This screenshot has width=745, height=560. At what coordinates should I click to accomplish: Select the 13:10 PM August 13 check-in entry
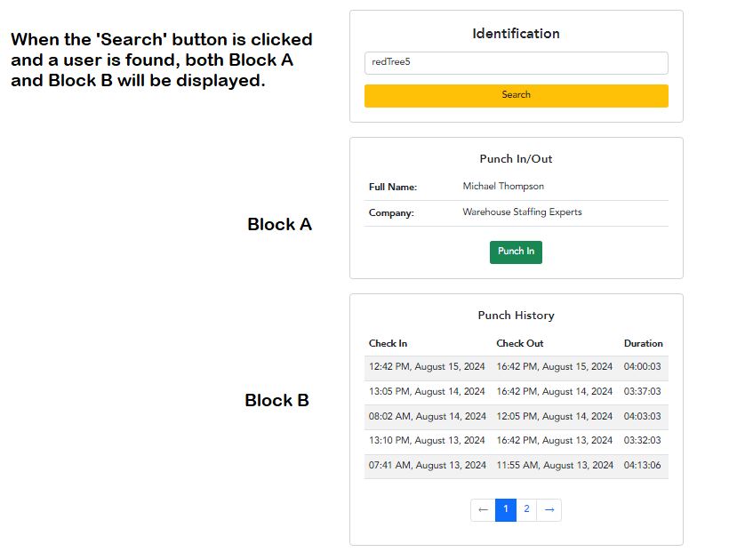[x=427, y=440]
